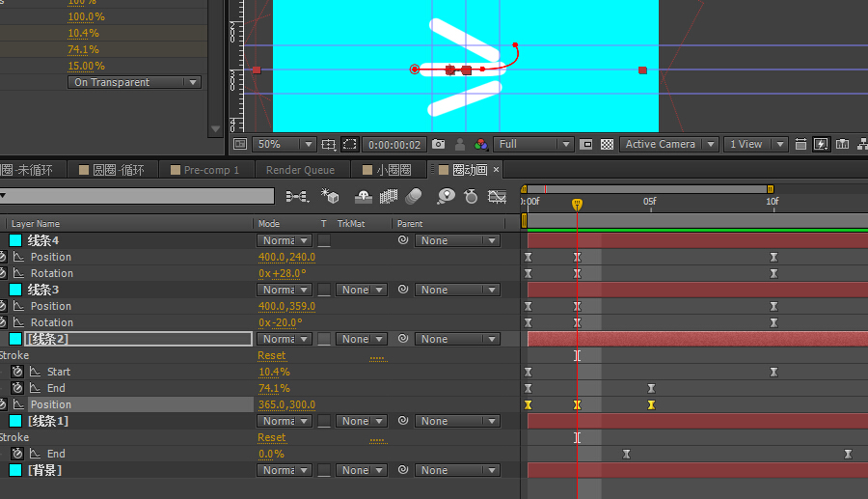Open the blending Mode dropdown for 线条4
The image size is (868, 499).
285,240
